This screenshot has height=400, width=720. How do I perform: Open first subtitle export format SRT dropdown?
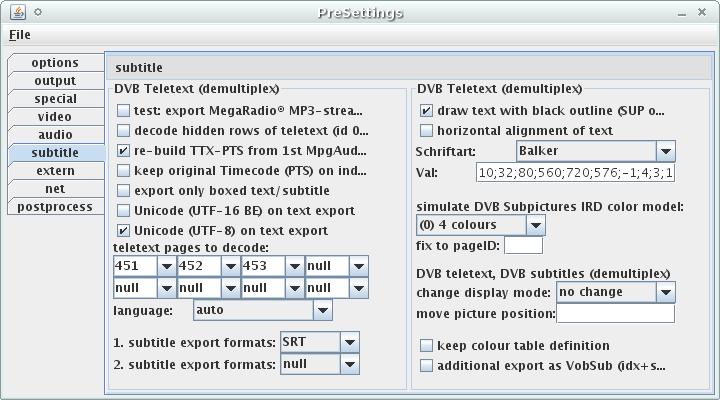pyautogui.click(x=349, y=343)
